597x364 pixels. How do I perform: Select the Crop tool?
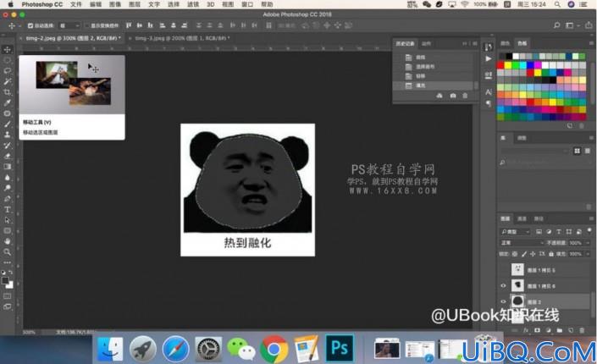pyautogui.click(x=8, y=92)
